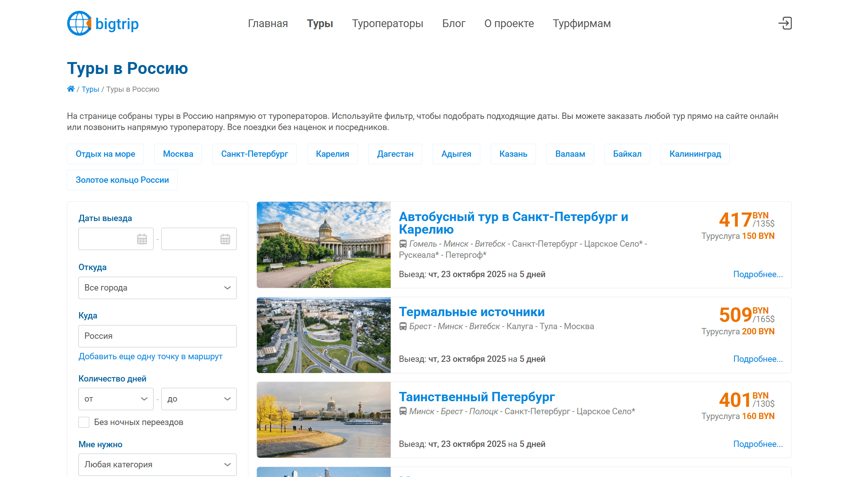Open the 'до' days dropdown

[x=199, y=399]
